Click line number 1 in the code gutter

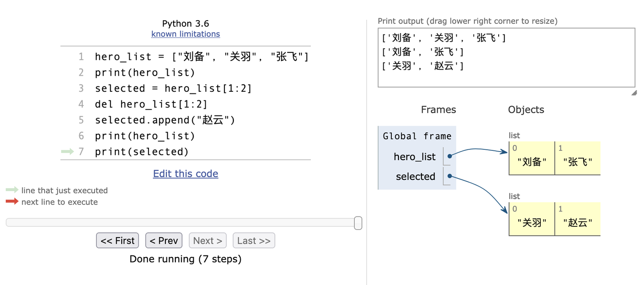click(x=81, y=57)
